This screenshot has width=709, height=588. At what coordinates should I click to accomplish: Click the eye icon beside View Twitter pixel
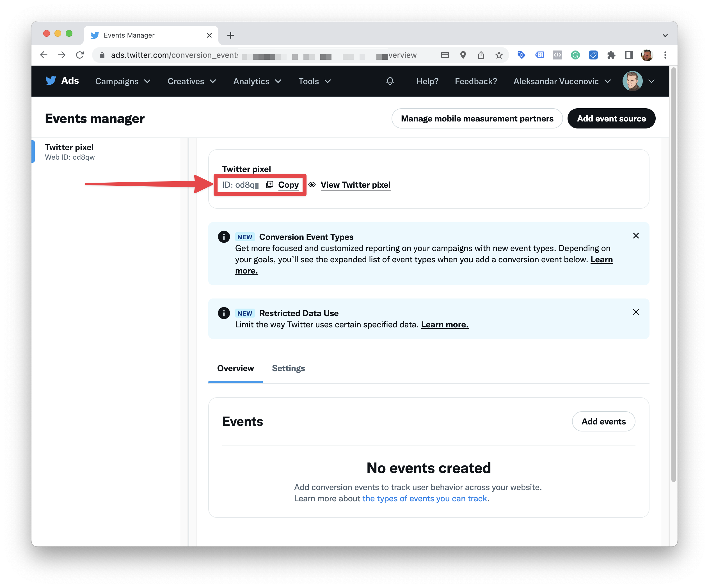312,185
